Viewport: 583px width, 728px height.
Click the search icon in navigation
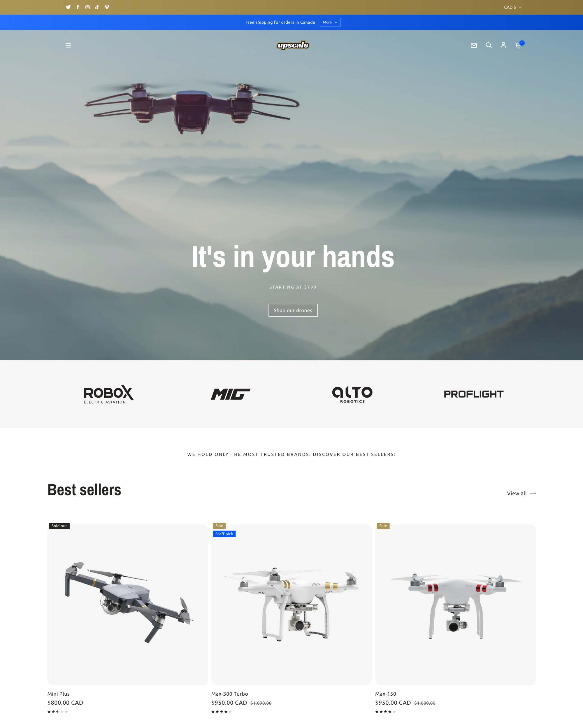(488, 45)
